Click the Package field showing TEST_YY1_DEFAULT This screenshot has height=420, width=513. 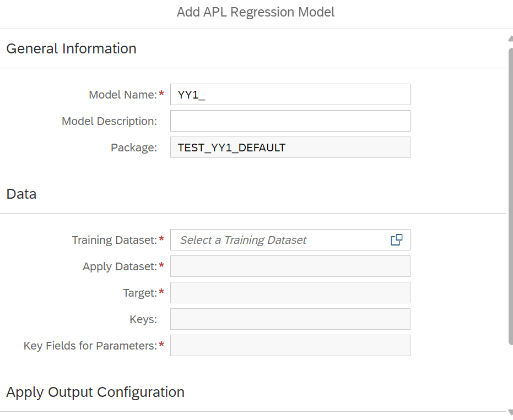pos(290,148)
